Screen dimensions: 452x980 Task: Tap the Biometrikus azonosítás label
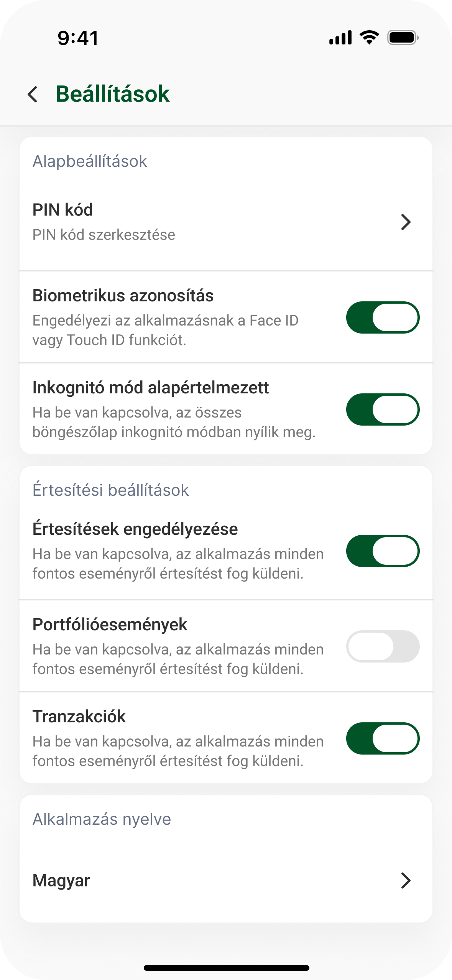(x=123, y=296)
